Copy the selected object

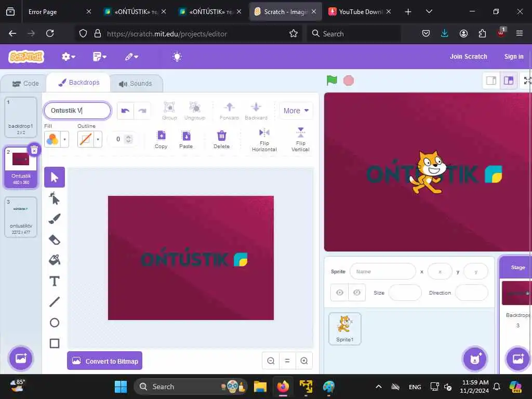(161, 139)
